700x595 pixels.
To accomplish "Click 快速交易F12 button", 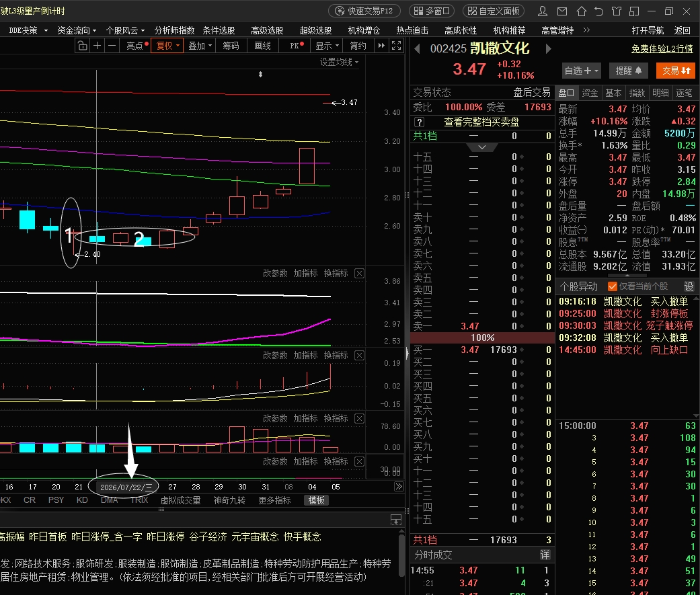I will pyautogui.click(x=364, y=11).
